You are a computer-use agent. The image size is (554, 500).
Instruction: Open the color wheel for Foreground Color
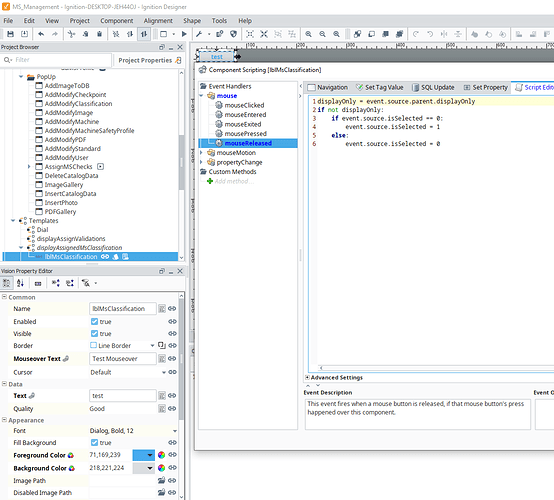click(x=161, y=455)
